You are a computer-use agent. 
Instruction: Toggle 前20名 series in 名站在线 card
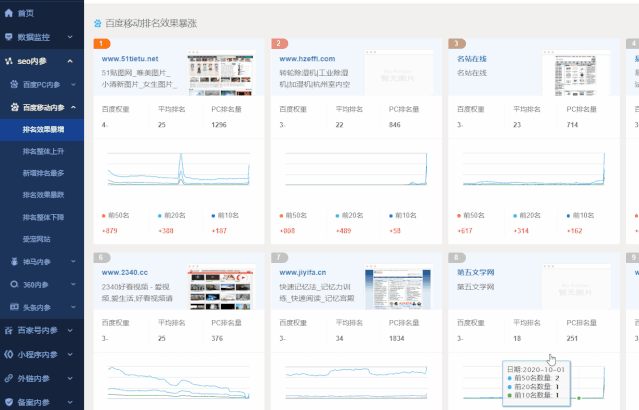[x=527, y=215]
